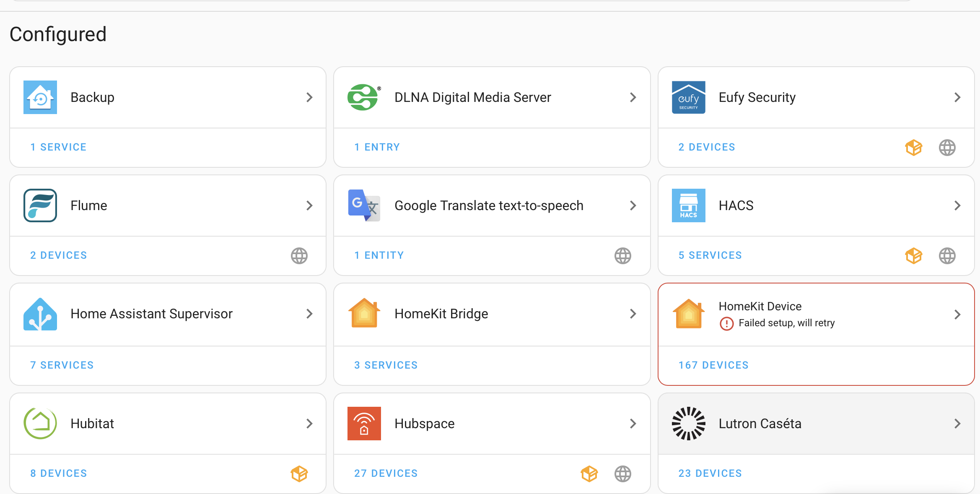Click the Eufy Security logo icon

pos(688,97)
